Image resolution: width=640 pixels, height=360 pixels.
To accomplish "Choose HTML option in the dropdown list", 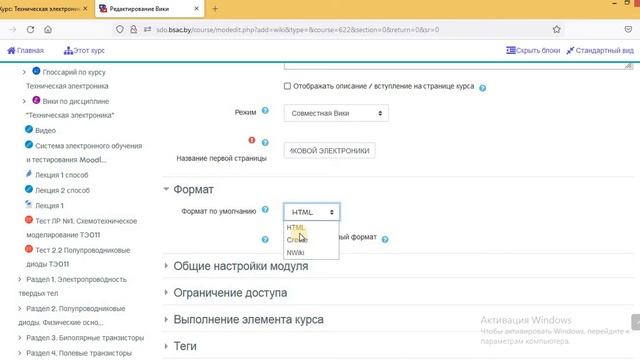I will pos(311,227).
